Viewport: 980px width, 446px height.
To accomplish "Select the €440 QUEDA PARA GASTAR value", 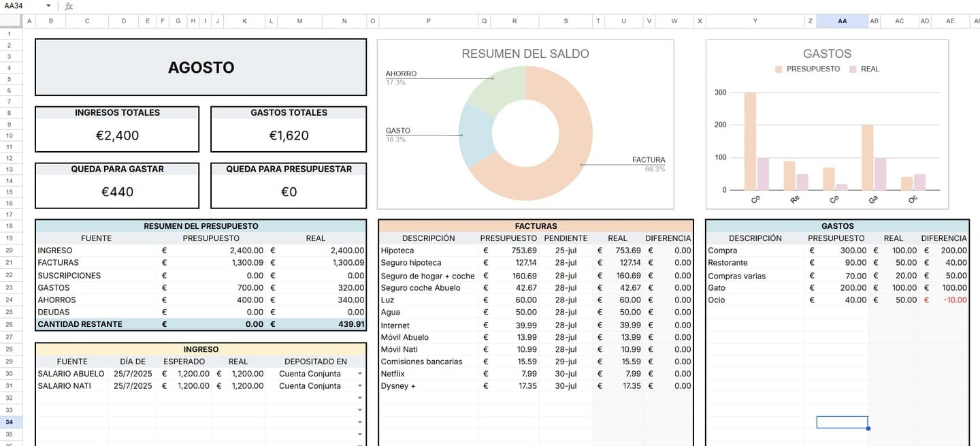I will coord(117,192).
